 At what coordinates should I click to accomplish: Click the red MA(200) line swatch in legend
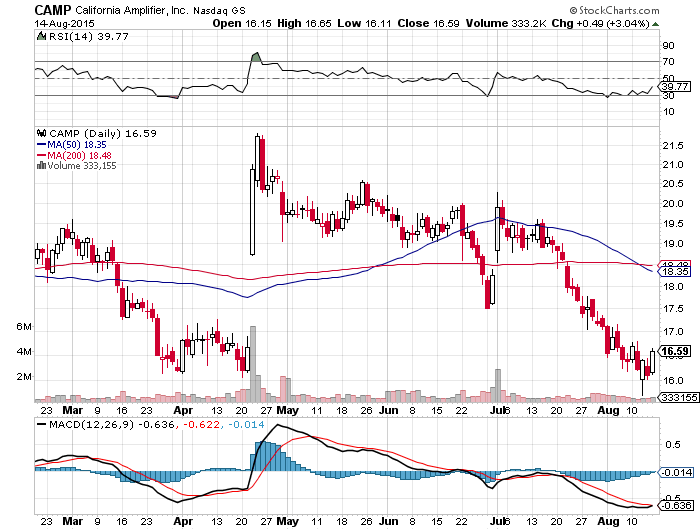click(42, 155)
